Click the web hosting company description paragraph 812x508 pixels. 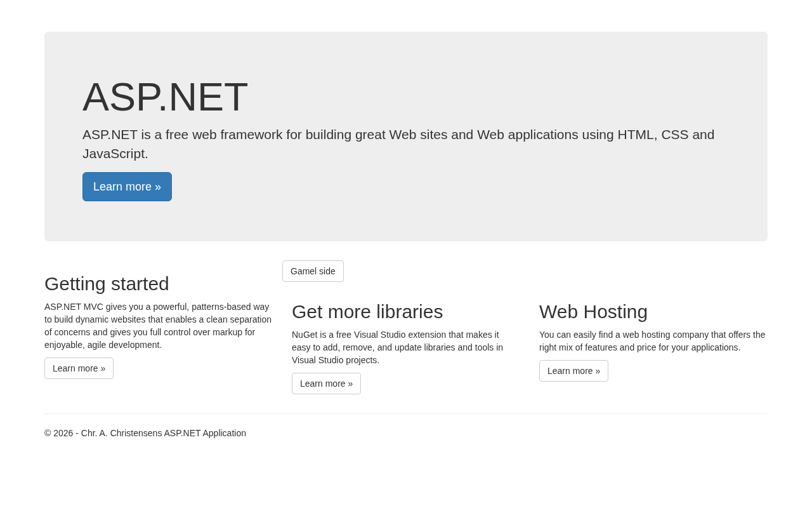pos(652,341)
